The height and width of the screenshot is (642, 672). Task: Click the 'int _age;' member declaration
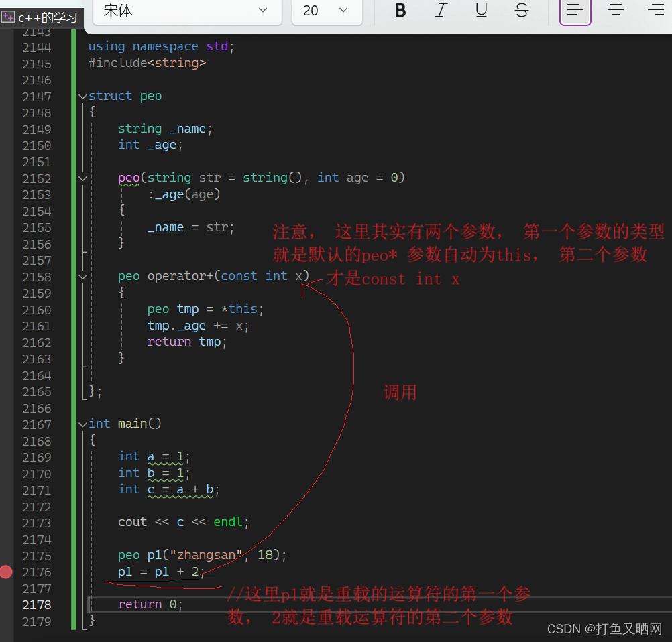point(150,145)
